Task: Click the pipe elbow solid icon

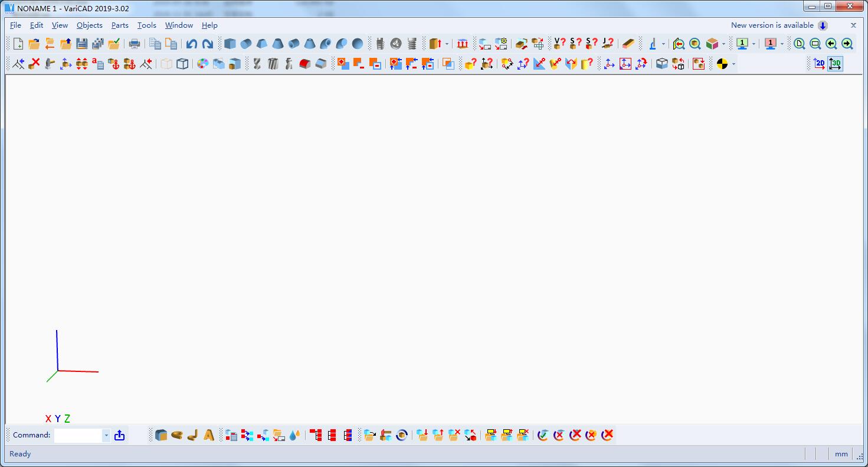Action: (x=326, y=44)
